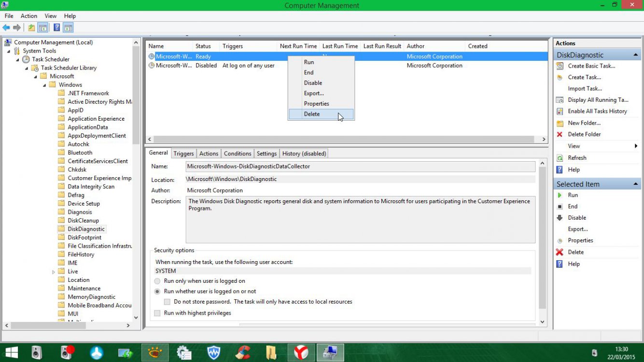Open the Windows Start button
Image resolution: width=644 pixels, height=362 pixels.
pyautogui.click(x=11, y=353)
